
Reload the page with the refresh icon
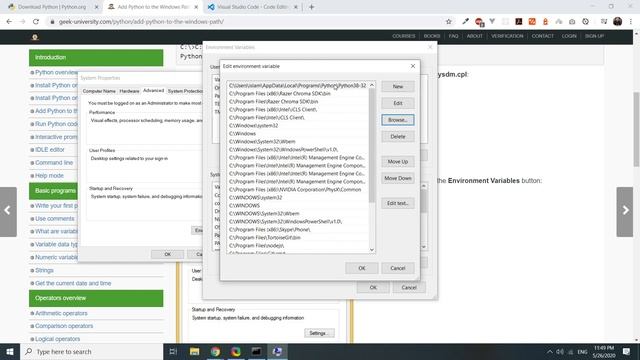coord(36,22)
